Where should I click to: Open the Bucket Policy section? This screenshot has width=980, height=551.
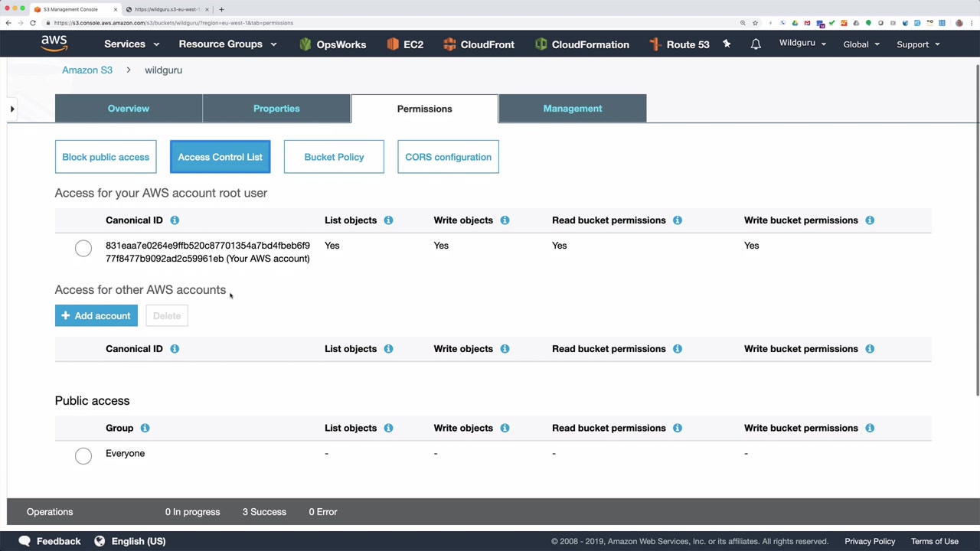(334, 157)
